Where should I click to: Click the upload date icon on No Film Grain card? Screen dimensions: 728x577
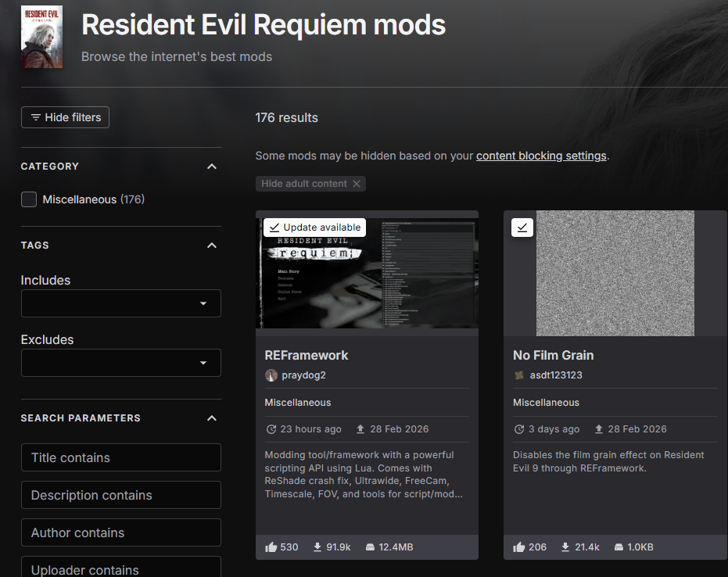click(x=599, y=429)
